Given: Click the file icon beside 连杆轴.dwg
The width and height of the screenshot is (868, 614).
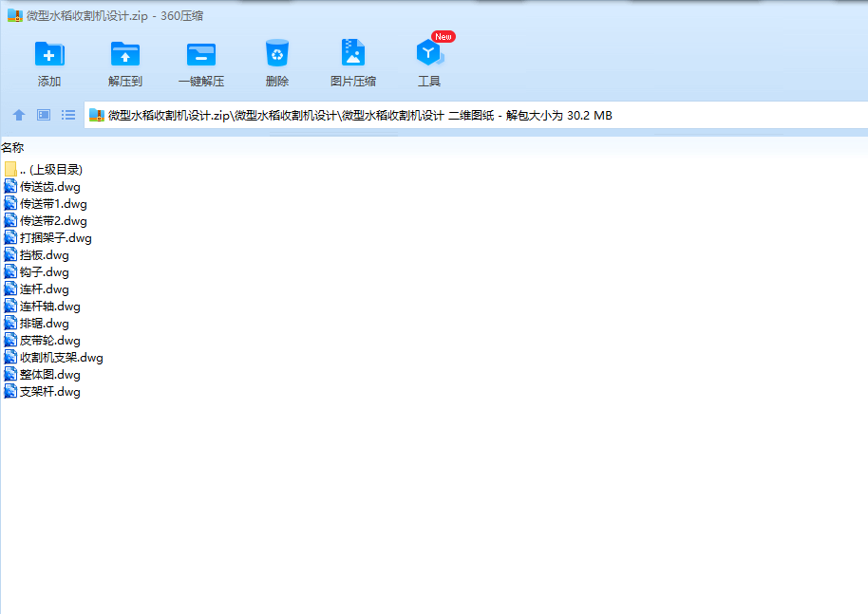Looking at the screenshot, I should click(10, 306).
